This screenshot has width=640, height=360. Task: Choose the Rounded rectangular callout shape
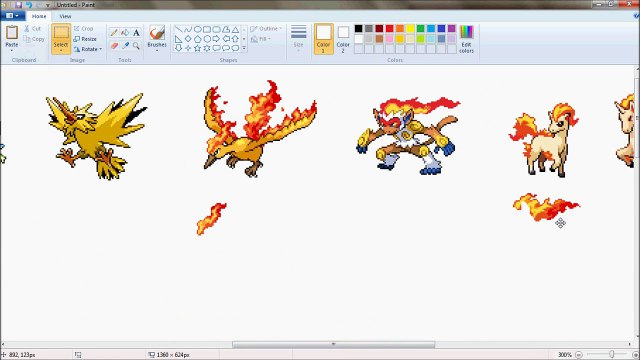[216, 48]
